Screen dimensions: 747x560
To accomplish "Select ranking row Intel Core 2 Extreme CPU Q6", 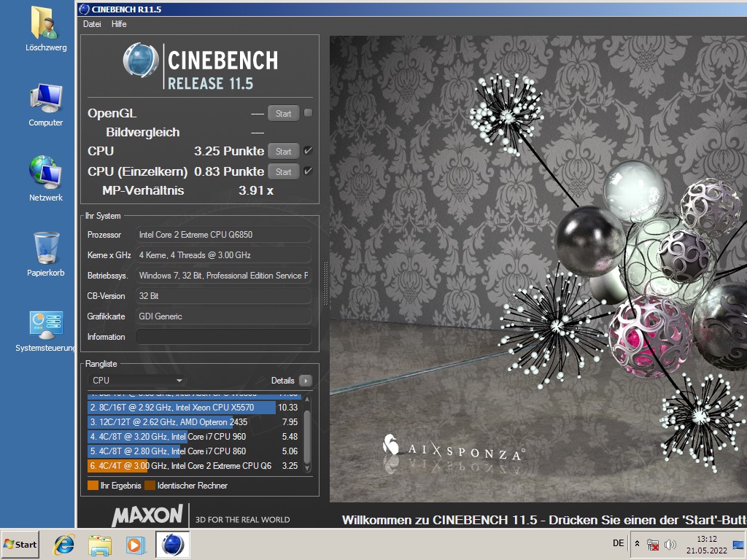I will tap(194, 466).
